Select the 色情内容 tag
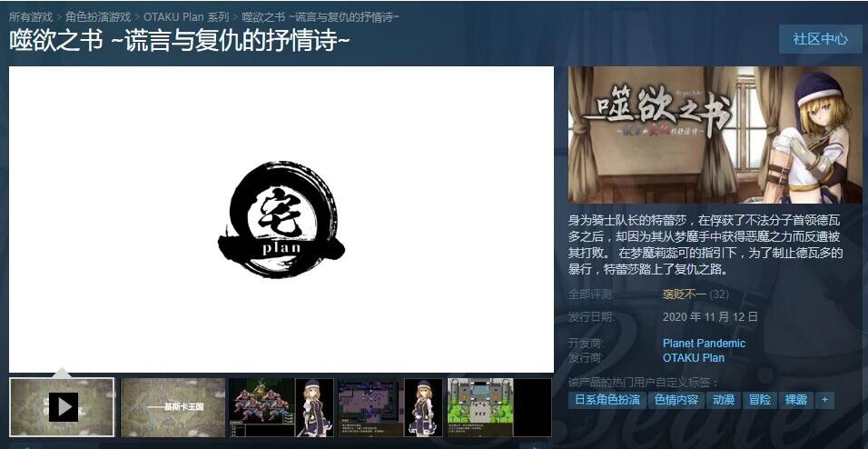 [676, 400]
